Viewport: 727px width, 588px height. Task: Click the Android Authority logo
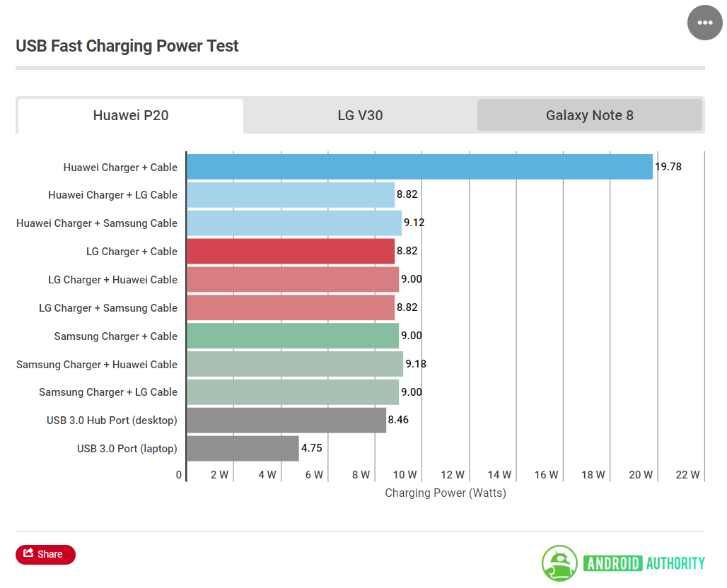[x=622, y=563]
